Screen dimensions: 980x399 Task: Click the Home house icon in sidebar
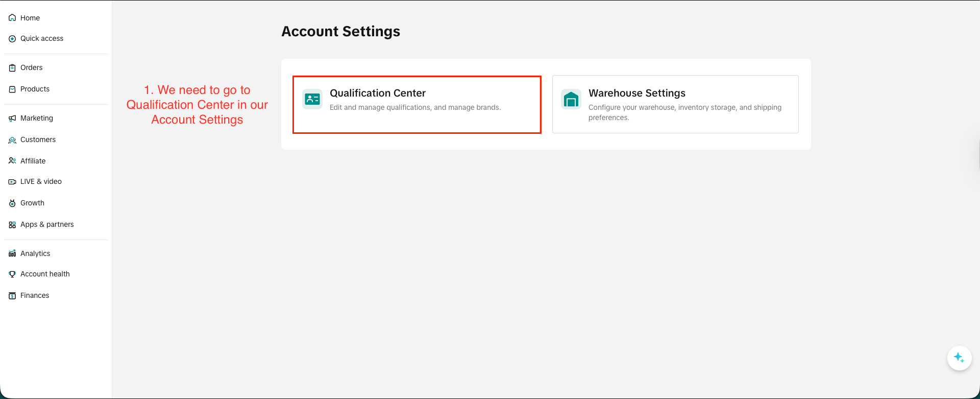[x=12, y=18]
